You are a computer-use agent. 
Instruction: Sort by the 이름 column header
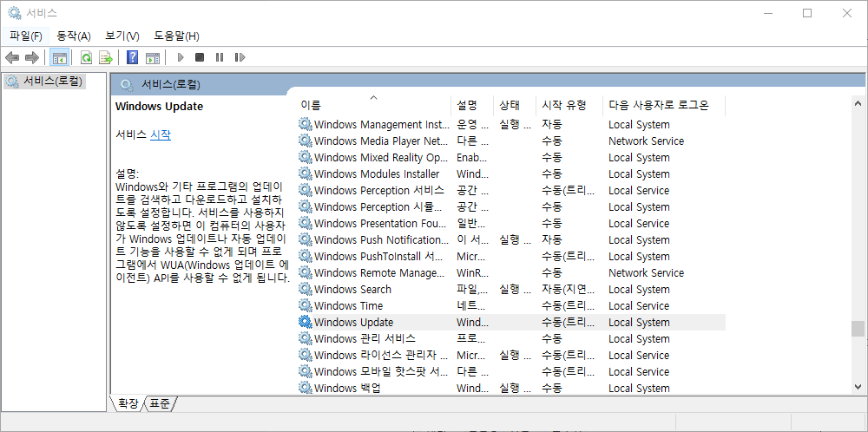373,105
